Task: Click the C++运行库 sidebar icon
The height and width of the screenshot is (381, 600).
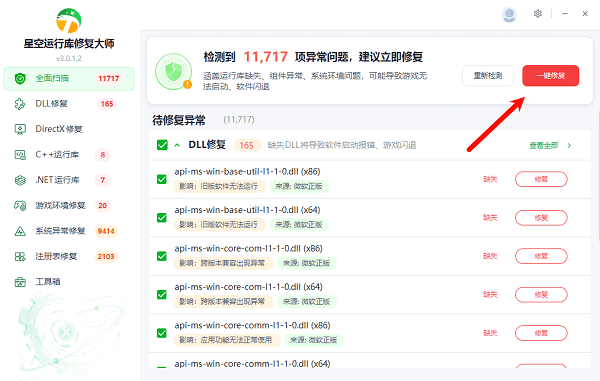Action: pos(20,155)
